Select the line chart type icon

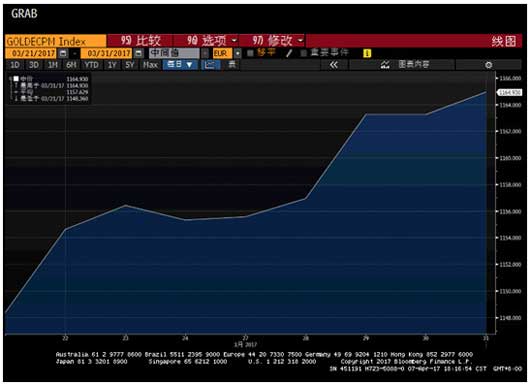[x=210, y=65]
